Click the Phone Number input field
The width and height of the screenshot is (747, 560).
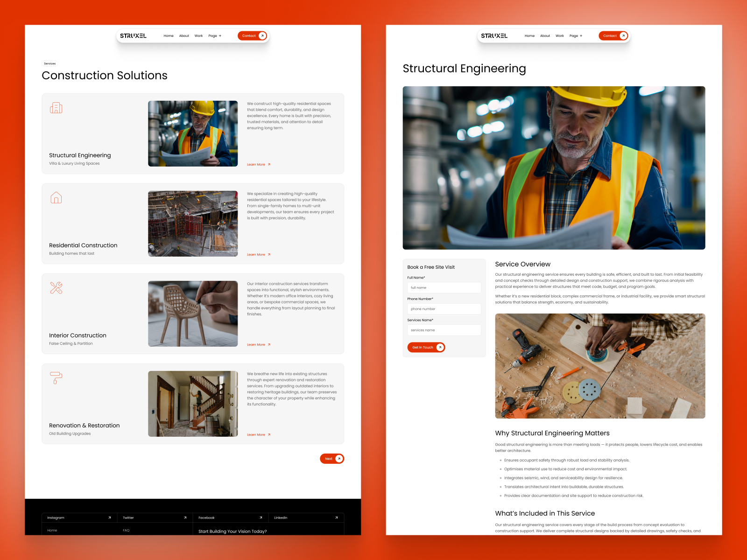(x=444, y=309)
